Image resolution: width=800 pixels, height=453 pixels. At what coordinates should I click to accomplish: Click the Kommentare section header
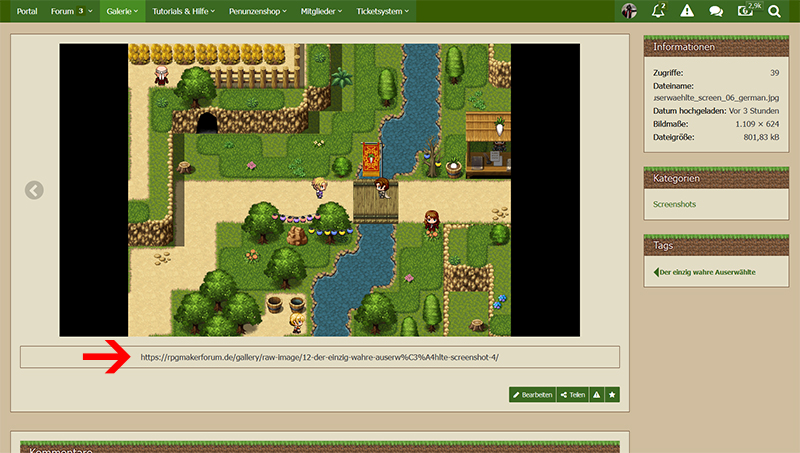pyautogui.click(x=320, y=447)
